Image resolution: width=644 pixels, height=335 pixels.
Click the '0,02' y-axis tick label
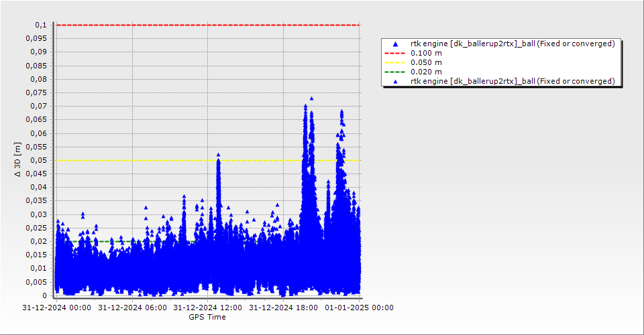(39, 241)
